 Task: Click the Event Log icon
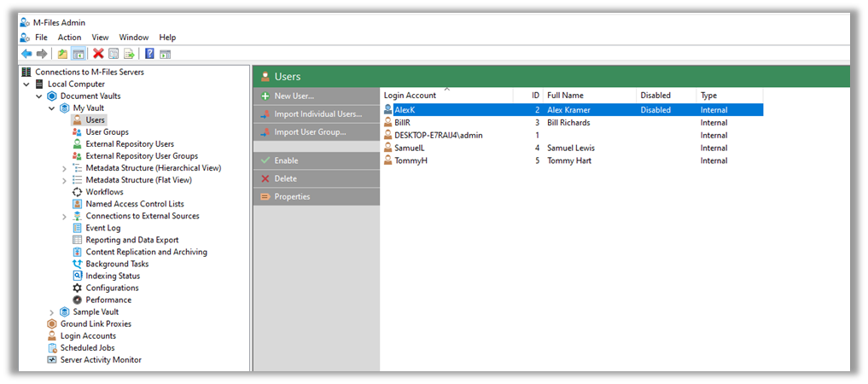[78, 228]
